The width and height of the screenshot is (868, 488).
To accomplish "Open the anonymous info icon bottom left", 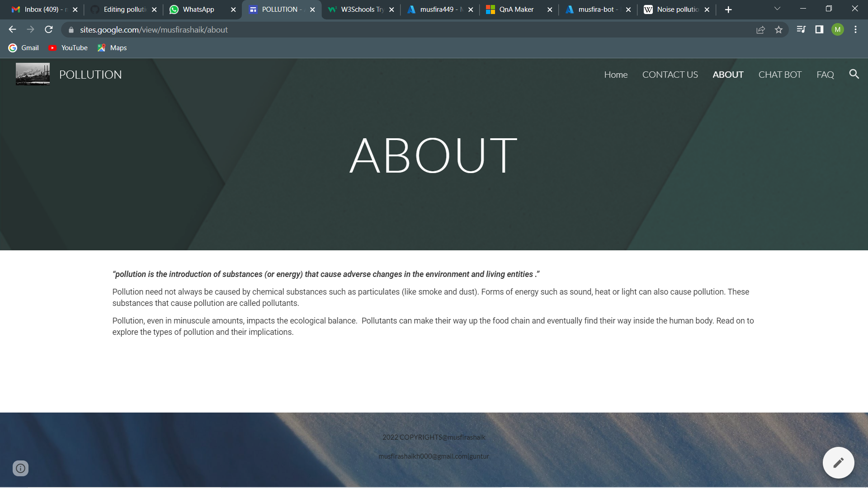I will 20,468.
